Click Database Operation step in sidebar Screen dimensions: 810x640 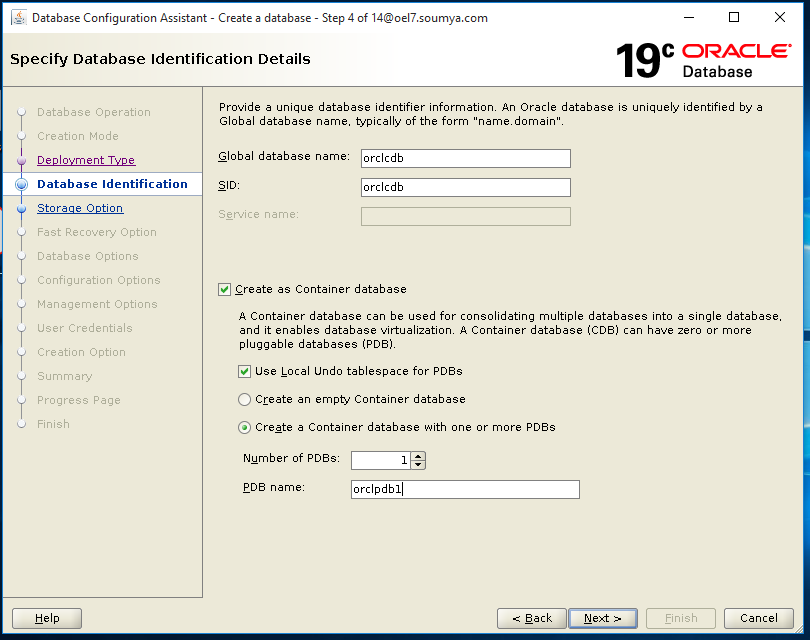[94, 112]
